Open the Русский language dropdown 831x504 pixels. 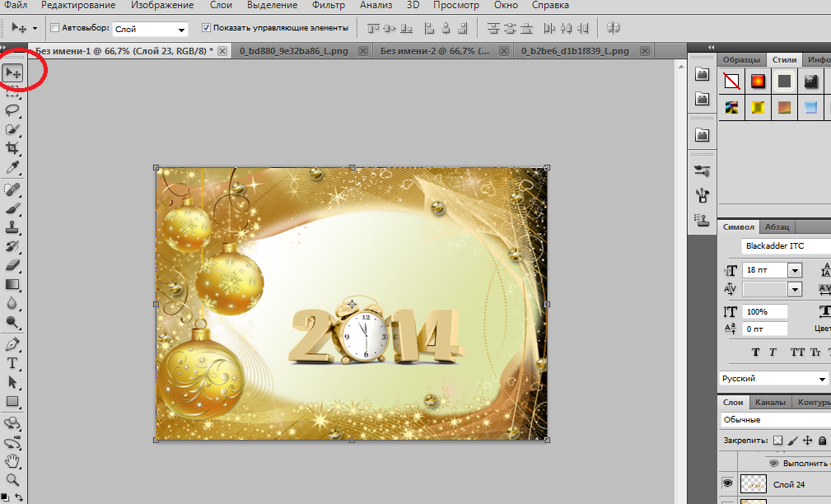click(x=774, y=378)
